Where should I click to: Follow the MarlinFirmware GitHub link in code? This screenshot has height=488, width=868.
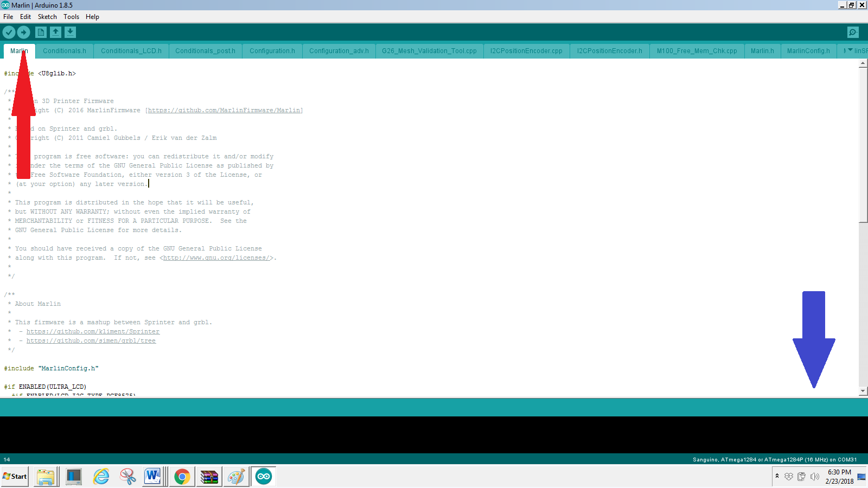point(224,110)
